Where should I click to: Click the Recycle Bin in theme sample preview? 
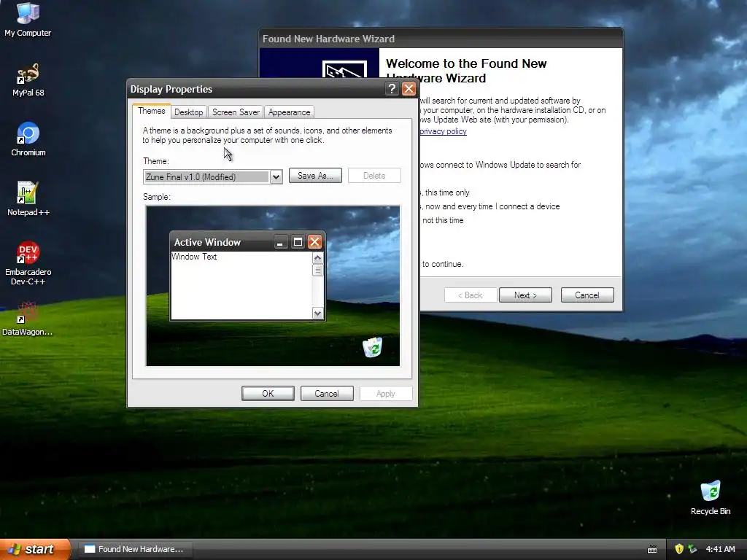[x=372, y=347]
